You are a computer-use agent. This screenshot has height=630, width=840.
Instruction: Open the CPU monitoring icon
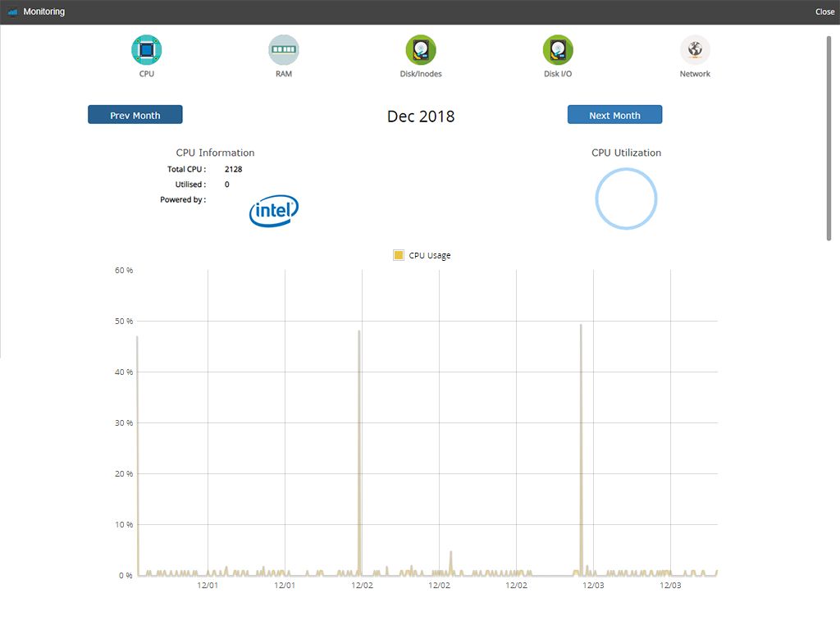147,50
